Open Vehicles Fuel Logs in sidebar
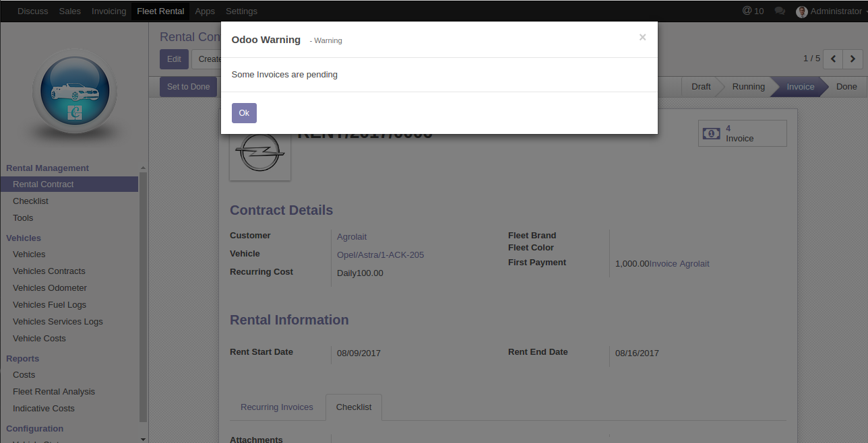The width and height of the screenshot is (868, 443). click(49, 305)
